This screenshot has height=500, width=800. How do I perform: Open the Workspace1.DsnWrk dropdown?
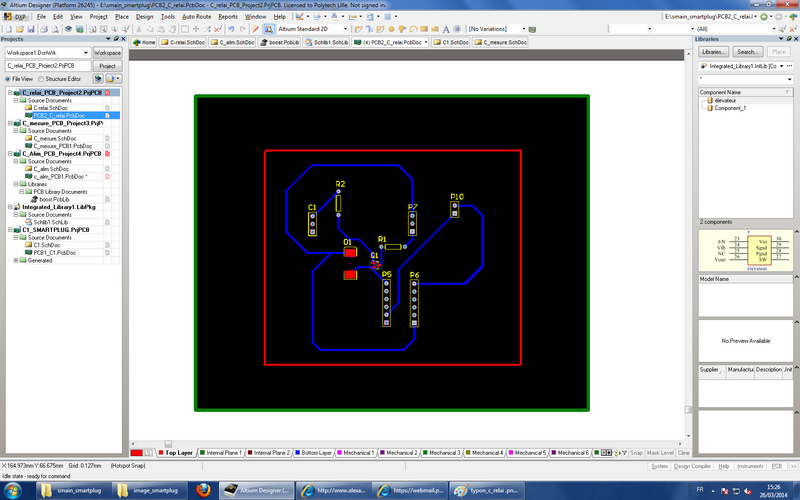[87, 52]
